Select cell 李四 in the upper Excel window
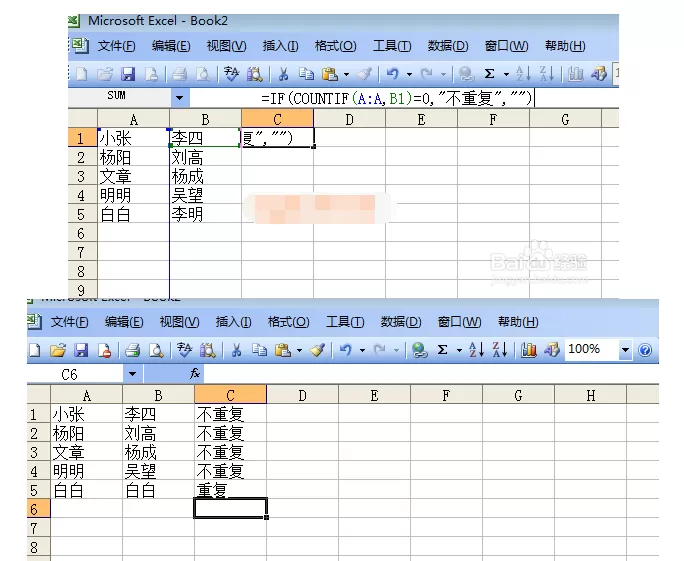684x561 pixels. click(x=205, y=138)
